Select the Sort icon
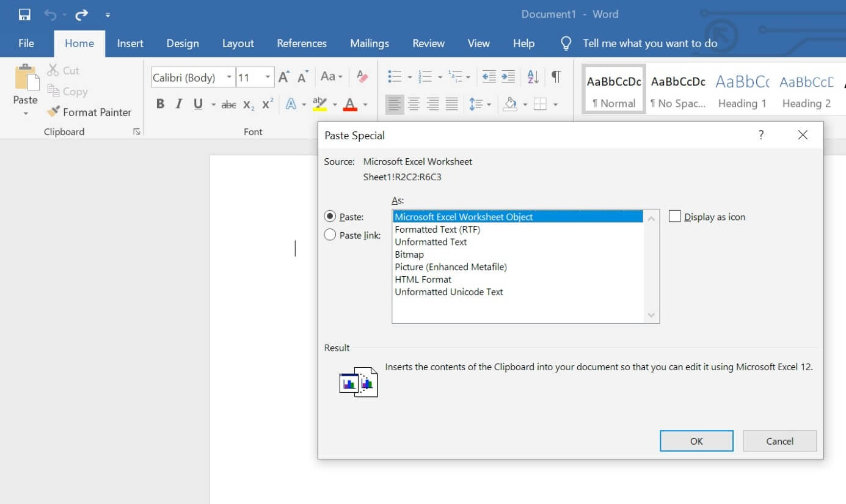846x504 pixels. pos(531,76)
